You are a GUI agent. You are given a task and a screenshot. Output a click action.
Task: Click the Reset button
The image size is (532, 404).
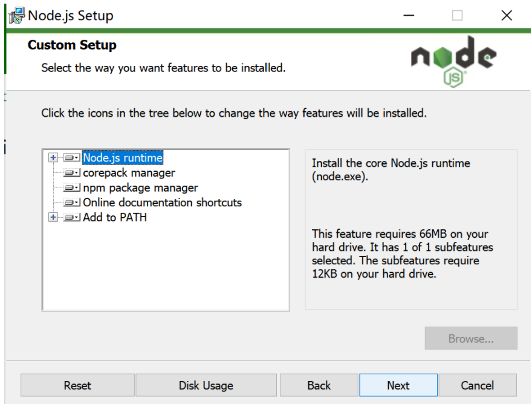(77, 385)
